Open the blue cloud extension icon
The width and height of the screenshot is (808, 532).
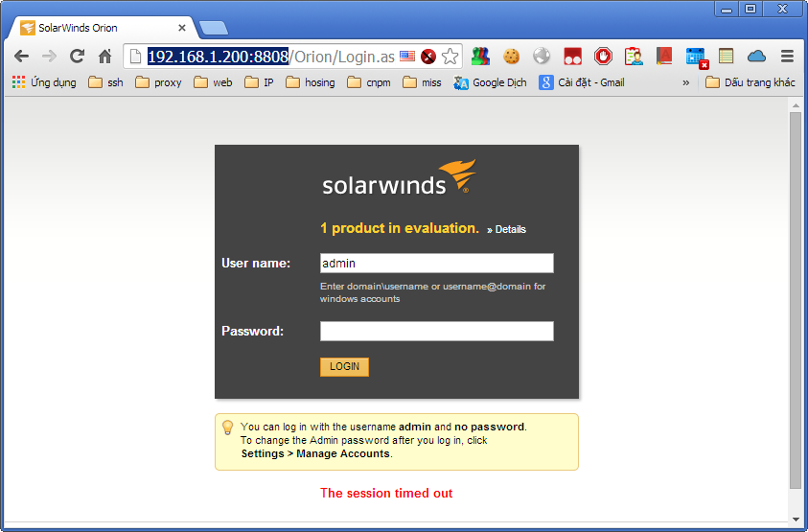pos(756,57)
